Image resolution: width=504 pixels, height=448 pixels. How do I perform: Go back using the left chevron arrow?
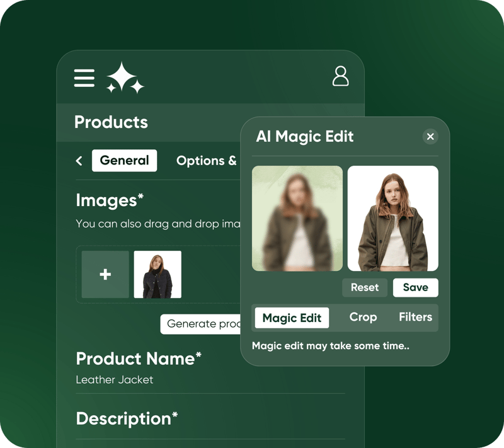[x=79, y=161]
